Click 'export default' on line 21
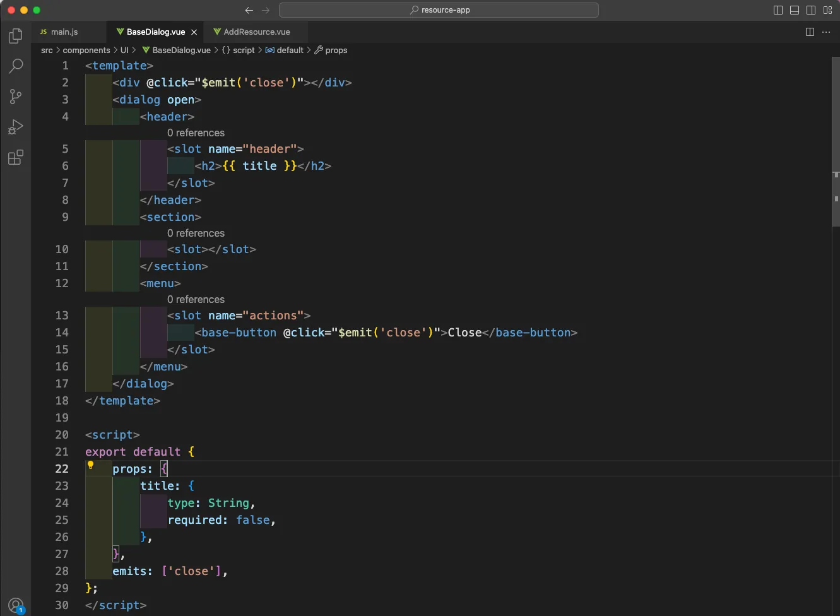 click(133, 452)
